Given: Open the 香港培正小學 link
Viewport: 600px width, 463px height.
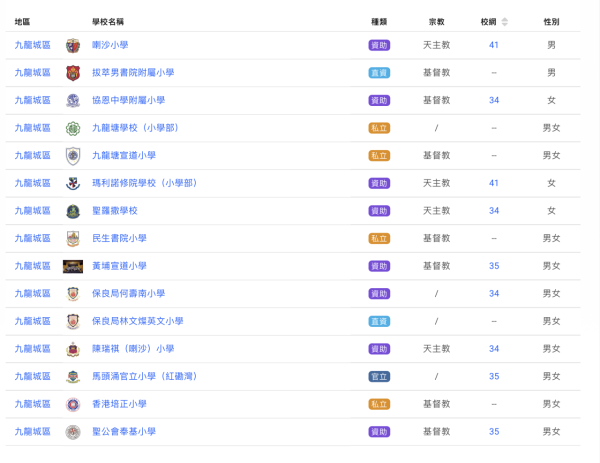Looking at the screenshot, I should pyautogui.click(x=119, y=404).
